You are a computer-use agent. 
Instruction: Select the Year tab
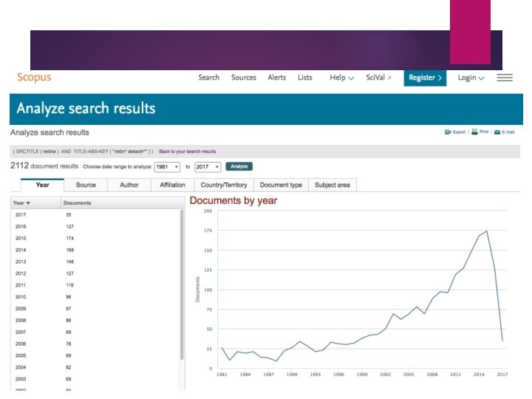(x=42, y=185)
